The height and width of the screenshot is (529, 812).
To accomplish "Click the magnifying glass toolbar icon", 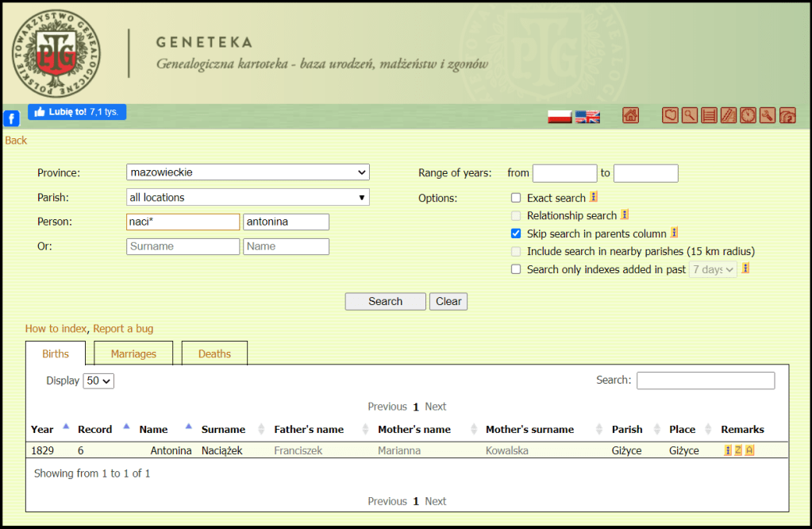I will click(x=690, y=116).
